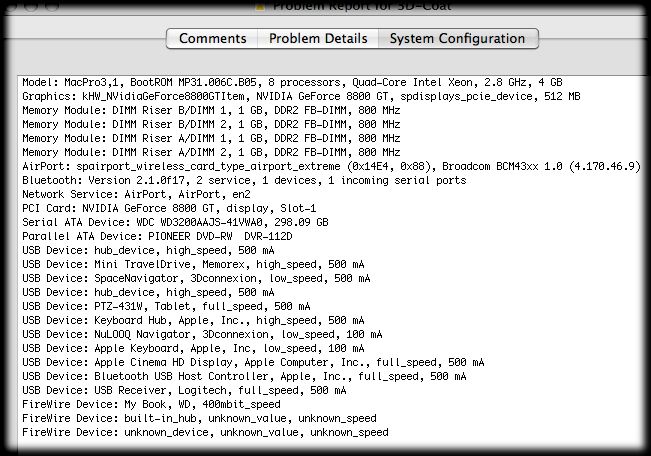Image resolution: width=651 pixels, height=456 pixels.
Task: Click the NuLOOQ Navigator line
Action: pos(202,334)
